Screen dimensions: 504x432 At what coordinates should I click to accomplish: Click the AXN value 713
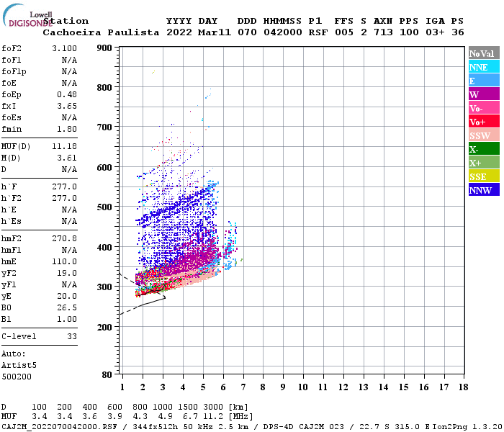pyautogui.click(x=383, y=32)
